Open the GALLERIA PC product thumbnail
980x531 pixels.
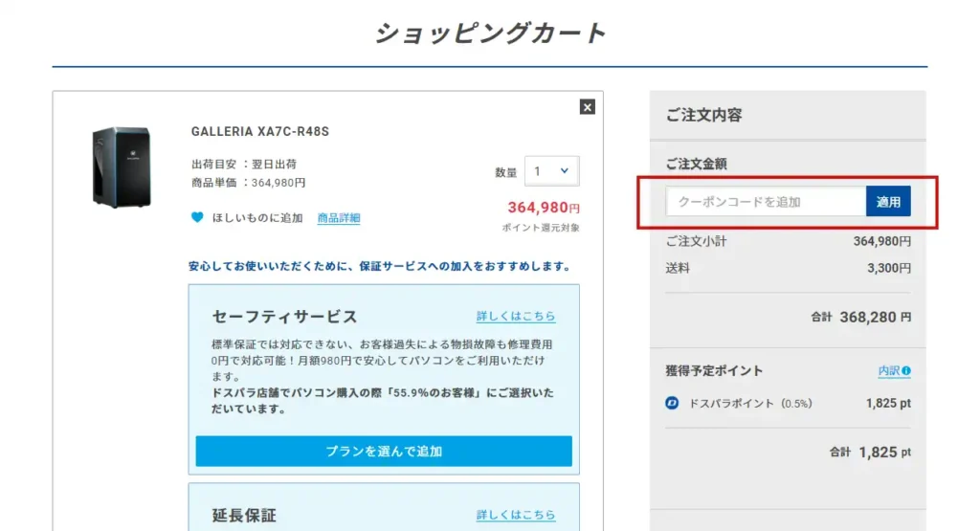[x=121, y=167]
